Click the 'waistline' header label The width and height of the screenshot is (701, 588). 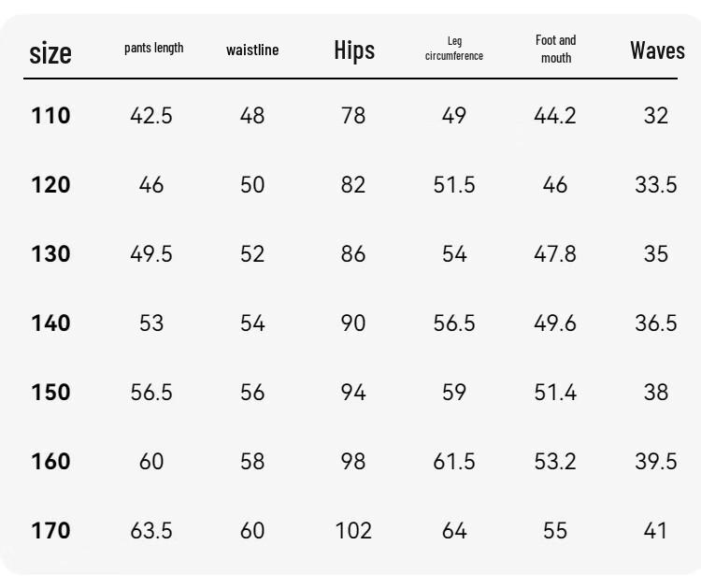(x=252, y=50)
